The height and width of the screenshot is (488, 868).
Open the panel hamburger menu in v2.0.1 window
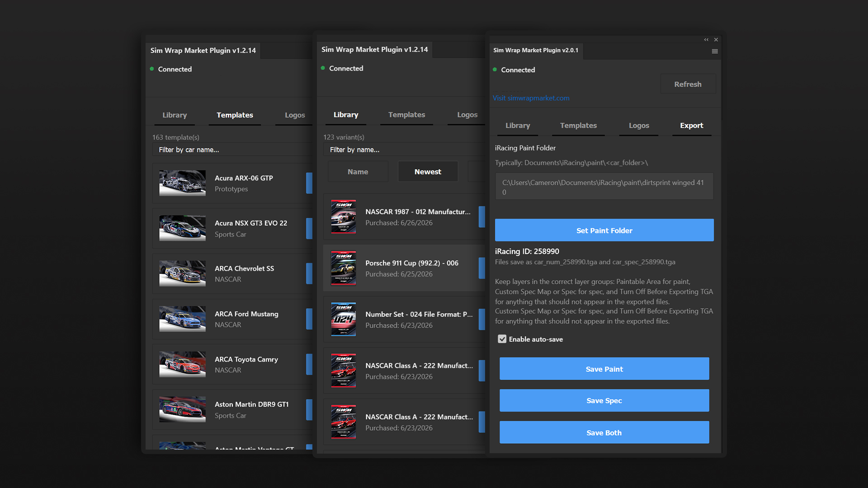pyautogui.click(x=715, y=51)
